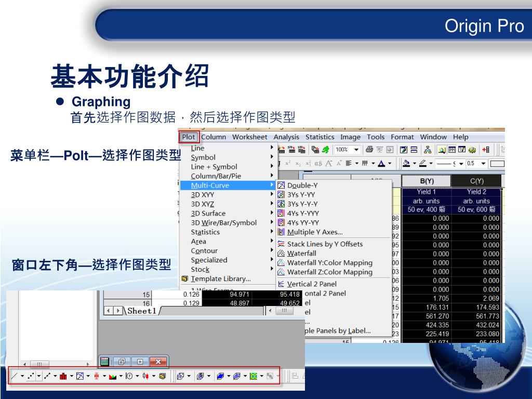Screen dimensions: 532x399
Task: Open the Worksheet menu
Action: click(x=250, y=137)
